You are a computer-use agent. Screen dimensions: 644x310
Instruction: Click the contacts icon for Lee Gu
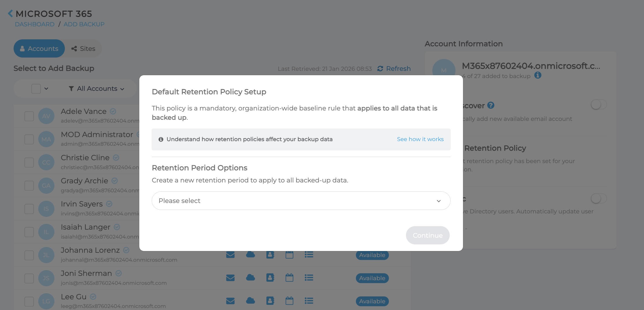click(270, 301)
